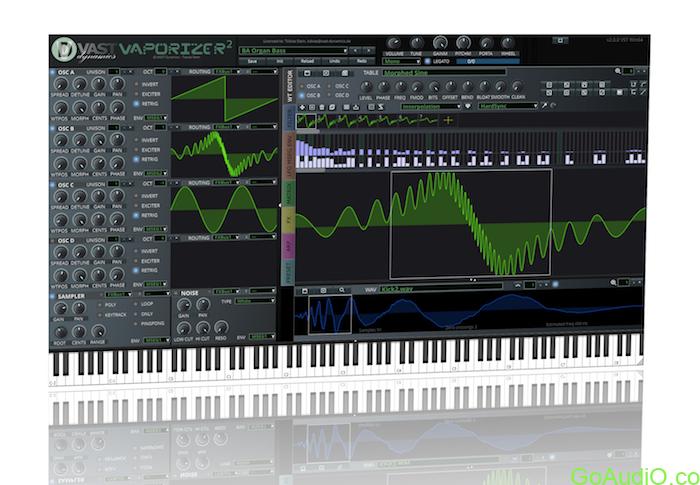Viewport: 700px width, 485px height.
Task: Click the noise LOW CUT knob
Action: (x=183, y=328)
